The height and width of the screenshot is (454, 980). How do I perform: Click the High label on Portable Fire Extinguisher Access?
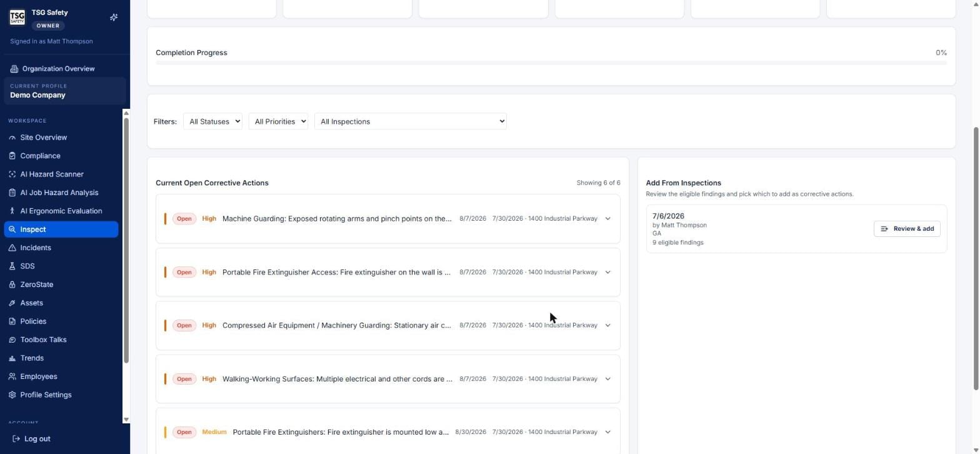pos(209,272)
